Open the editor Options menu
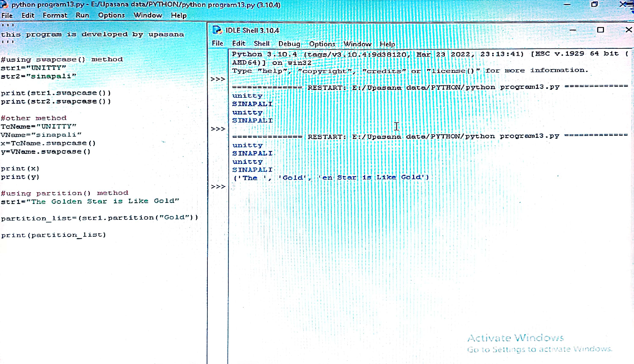The image size is (634, 364). click(x=111, y=15)
